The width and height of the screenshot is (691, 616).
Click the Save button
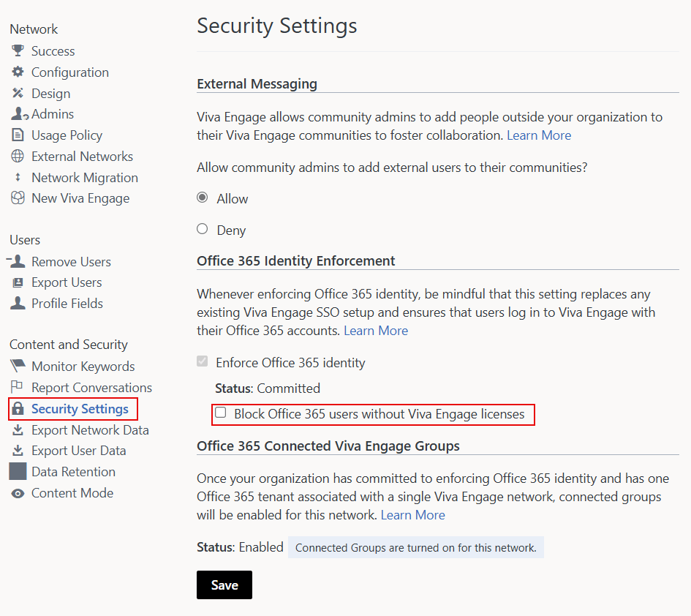pos(224,585)
